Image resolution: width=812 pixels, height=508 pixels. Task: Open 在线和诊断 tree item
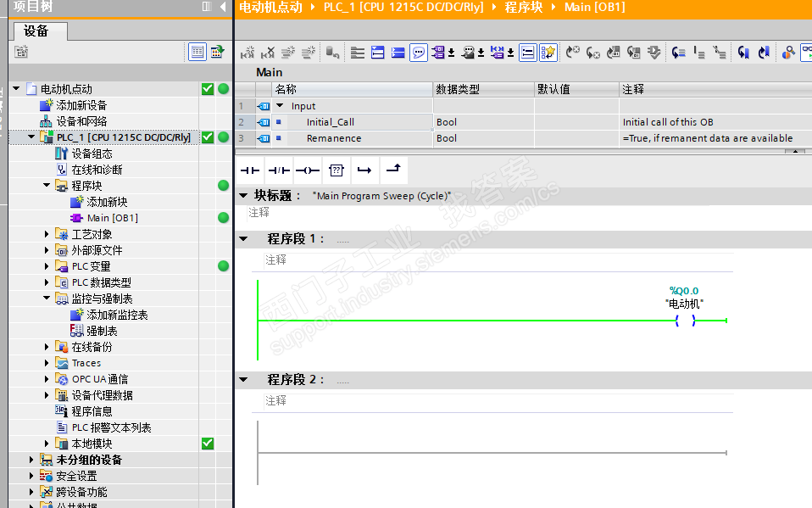coord(97,170)
